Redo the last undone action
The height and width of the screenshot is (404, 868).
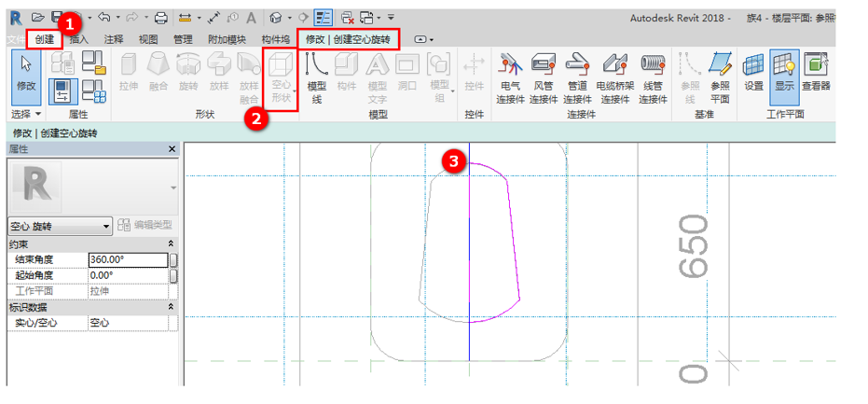tap(132, 18)
